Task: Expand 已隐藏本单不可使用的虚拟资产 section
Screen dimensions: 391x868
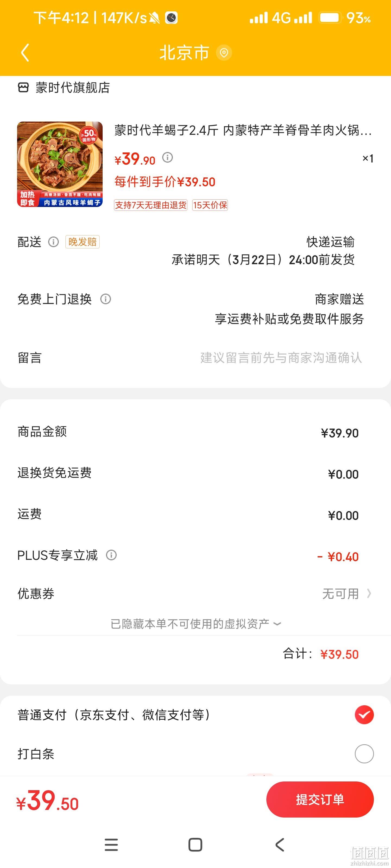Action: 196,624
